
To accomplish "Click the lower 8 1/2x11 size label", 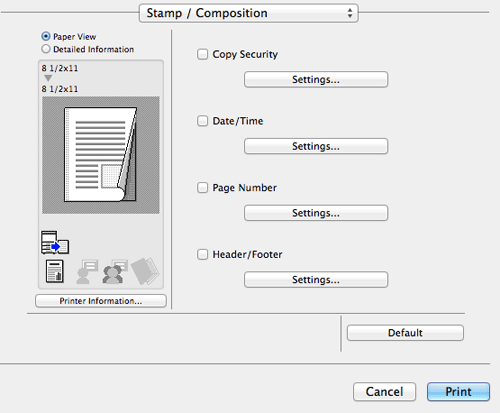I will point(60,89).
